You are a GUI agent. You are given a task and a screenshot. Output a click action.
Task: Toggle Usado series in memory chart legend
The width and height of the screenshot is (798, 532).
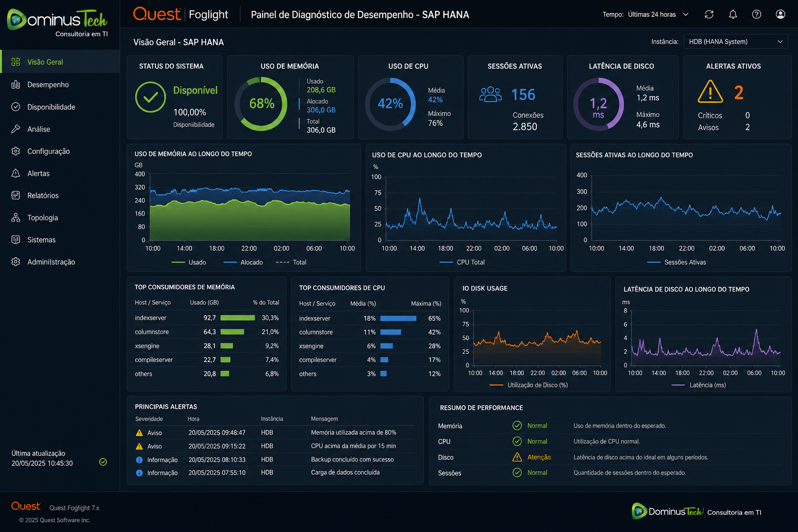coord(189,262)
